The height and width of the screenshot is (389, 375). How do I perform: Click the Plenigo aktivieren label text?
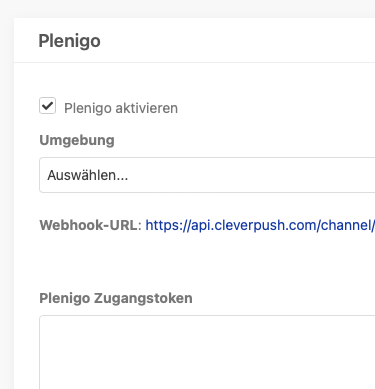point(121,108)
